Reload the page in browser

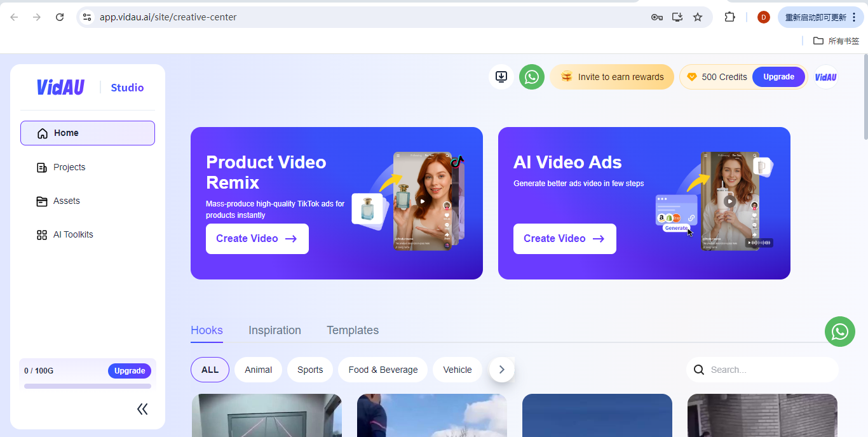coord(60,17)
